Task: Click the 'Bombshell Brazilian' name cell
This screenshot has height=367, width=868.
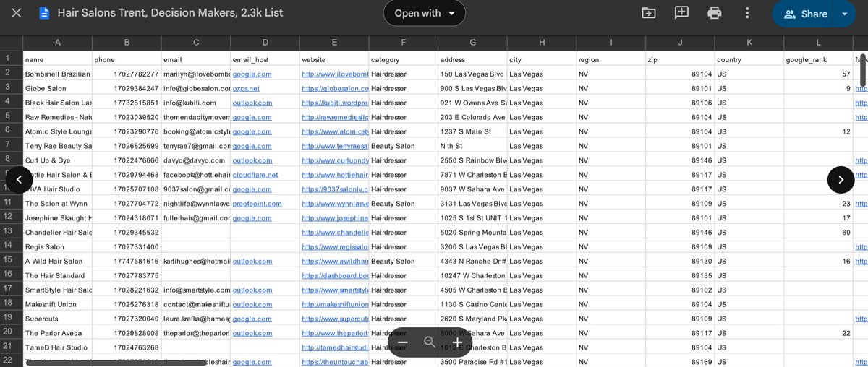Action: coord(57,74)
